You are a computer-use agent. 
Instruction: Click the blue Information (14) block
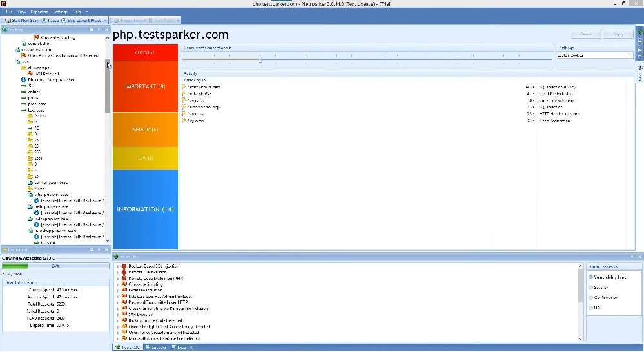[x=146, y=210]
